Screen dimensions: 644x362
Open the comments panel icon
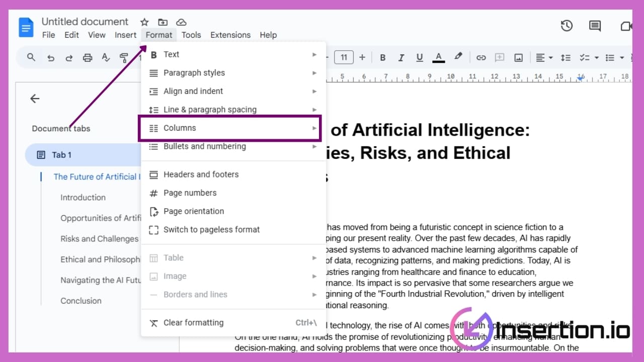coord(595,26)
